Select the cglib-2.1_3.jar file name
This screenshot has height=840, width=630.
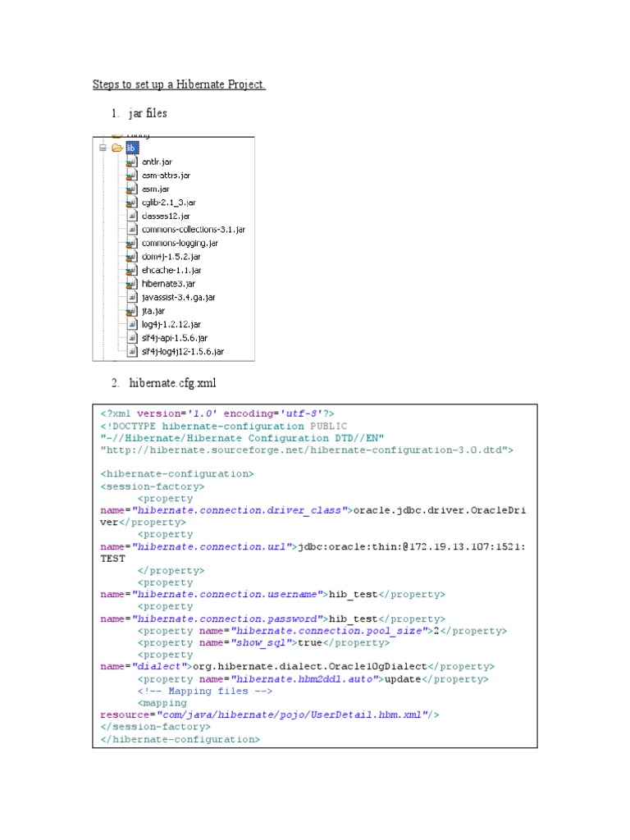[x=169, y=203]
